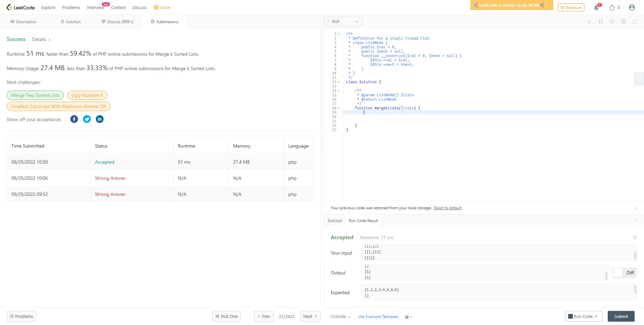The image size is (644, 325).
Task: Go to Next problem
Action: click(310, 316)
